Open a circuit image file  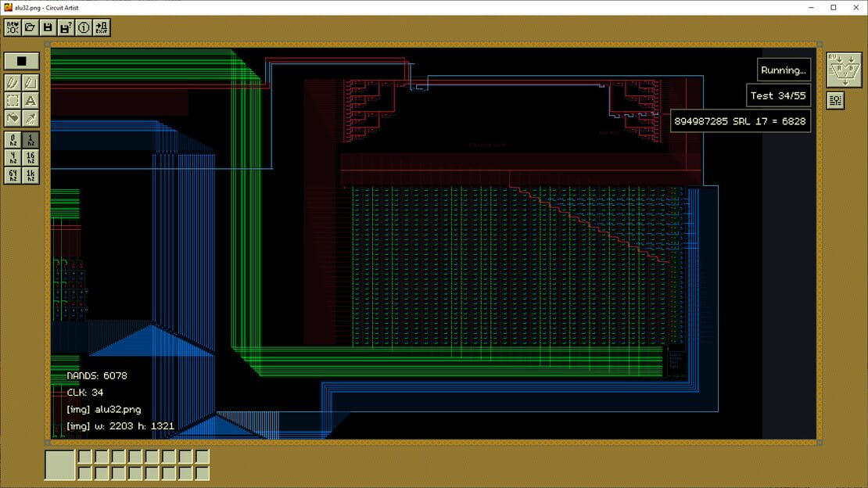pos(30,27)
